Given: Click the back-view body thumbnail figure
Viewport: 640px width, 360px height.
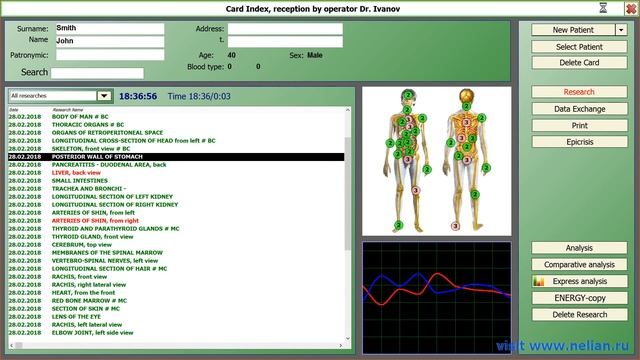Looking at the screenshot, I should (467, 160).
